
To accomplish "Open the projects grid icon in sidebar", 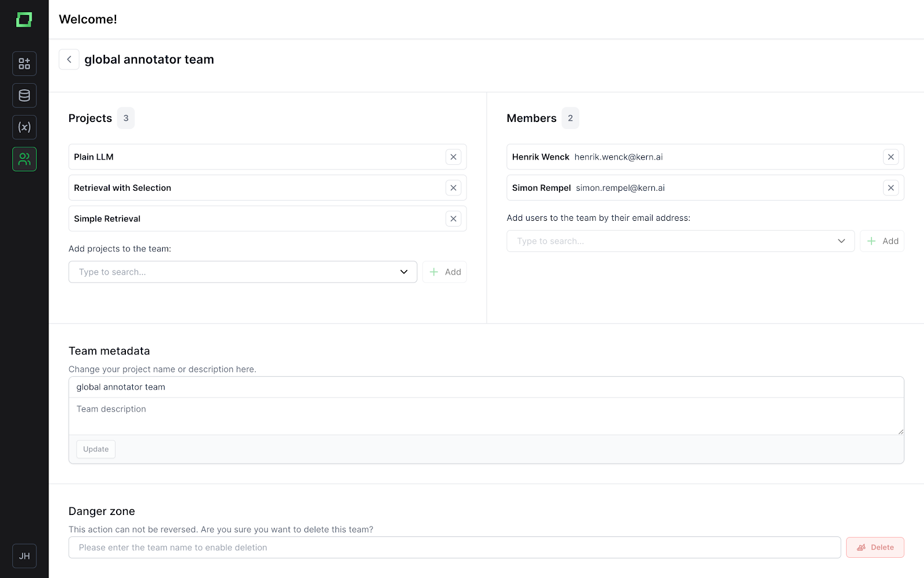I will pyautogui.click(x=24, y=64).
